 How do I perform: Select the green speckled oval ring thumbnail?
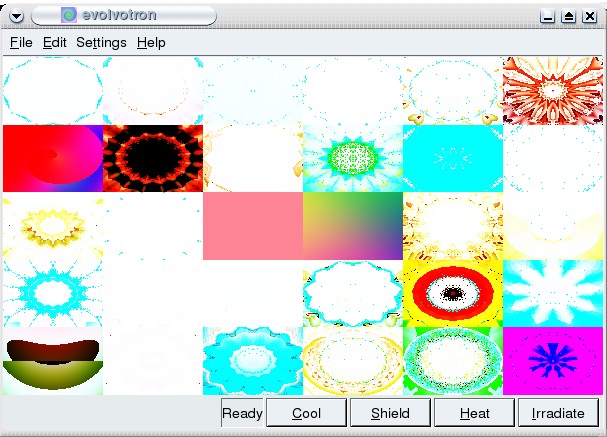pyautogui.click(x=453, y=361)
